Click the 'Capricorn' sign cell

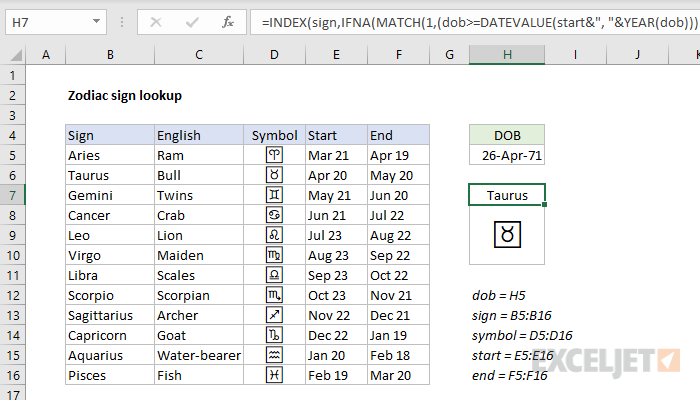[110, 335]
